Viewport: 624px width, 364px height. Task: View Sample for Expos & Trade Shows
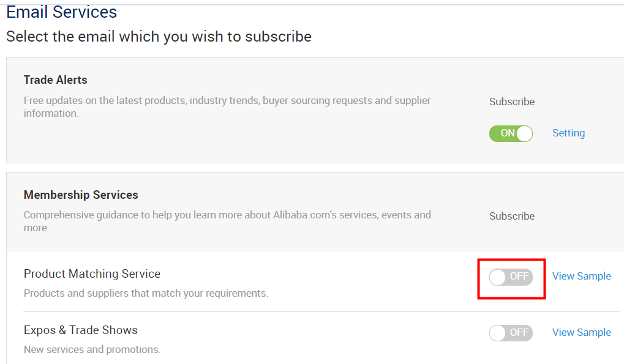pyautogui.click(x=581, y=332)
